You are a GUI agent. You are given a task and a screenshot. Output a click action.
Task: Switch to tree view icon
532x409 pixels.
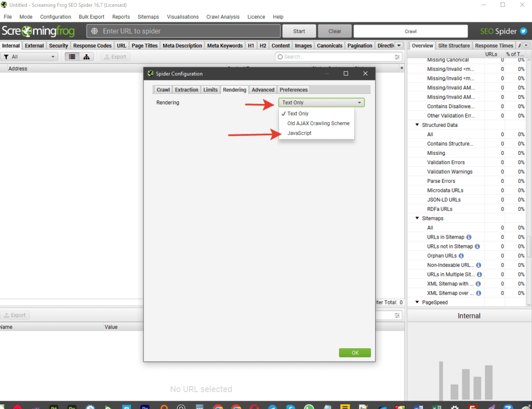pos(87,57)
